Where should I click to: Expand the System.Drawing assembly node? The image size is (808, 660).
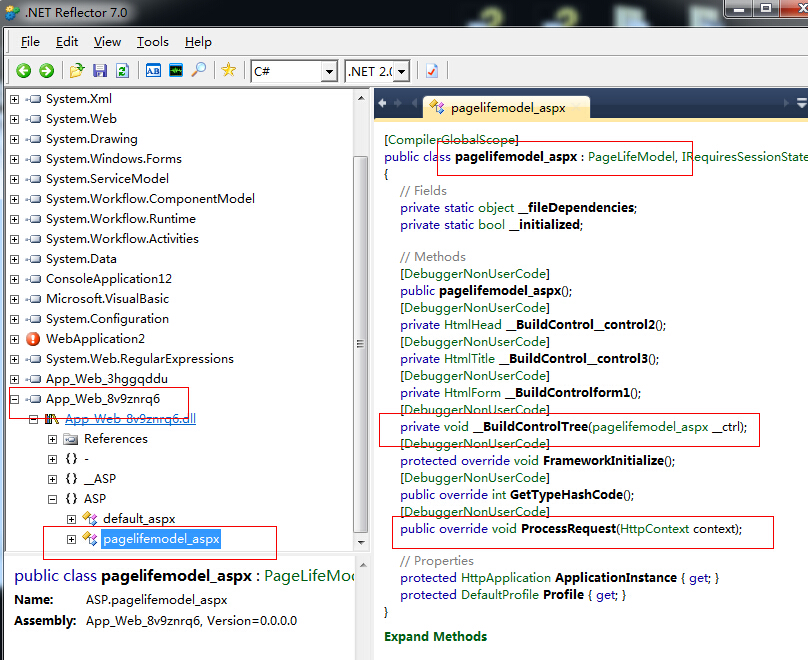[x=14, y=139]
